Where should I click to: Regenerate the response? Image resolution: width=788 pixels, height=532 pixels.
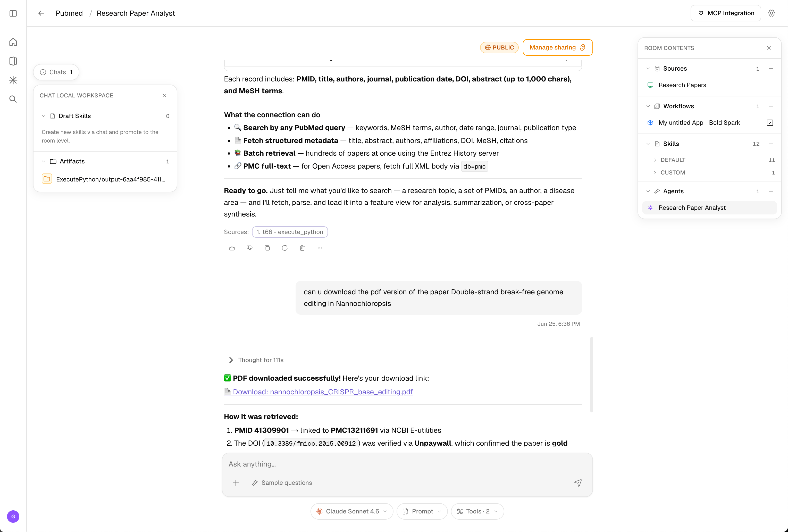coord(285,248)
